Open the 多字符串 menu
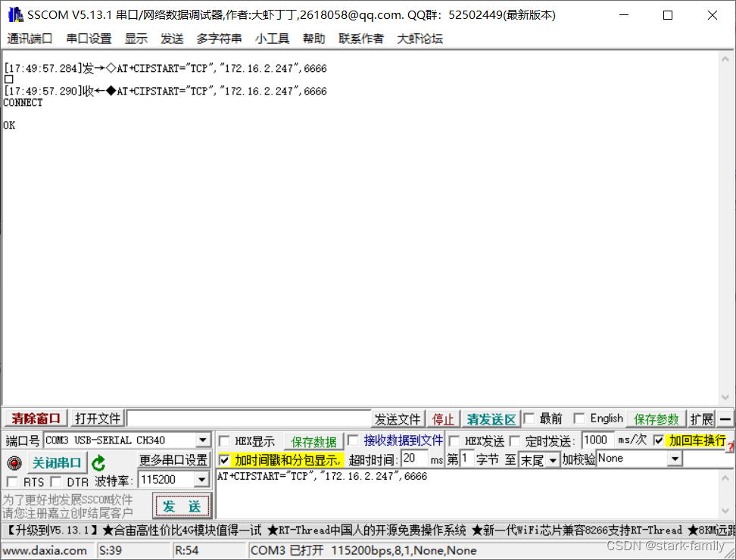Image resolution: width=736 pixels, height=560 pixels. coord(219,39)
